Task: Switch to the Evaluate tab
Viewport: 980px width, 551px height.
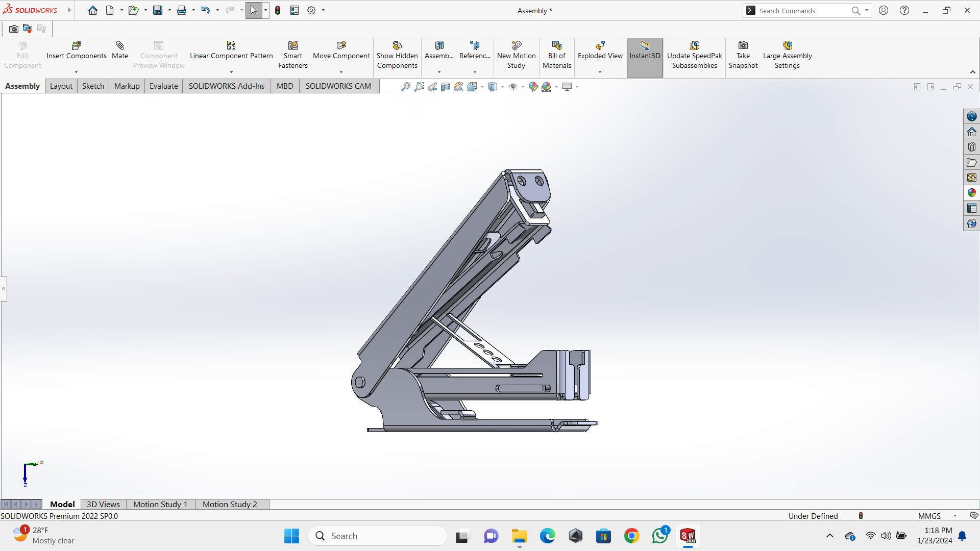Action: [x=163, y=86]
